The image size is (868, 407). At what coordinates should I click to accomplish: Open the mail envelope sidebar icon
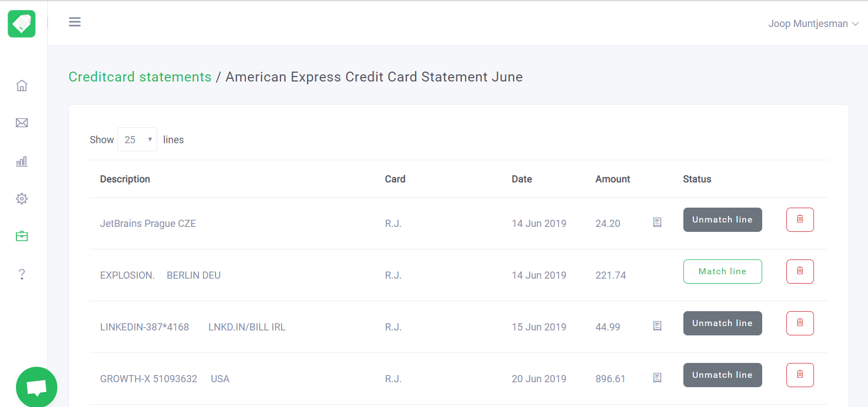click(21, 123)
